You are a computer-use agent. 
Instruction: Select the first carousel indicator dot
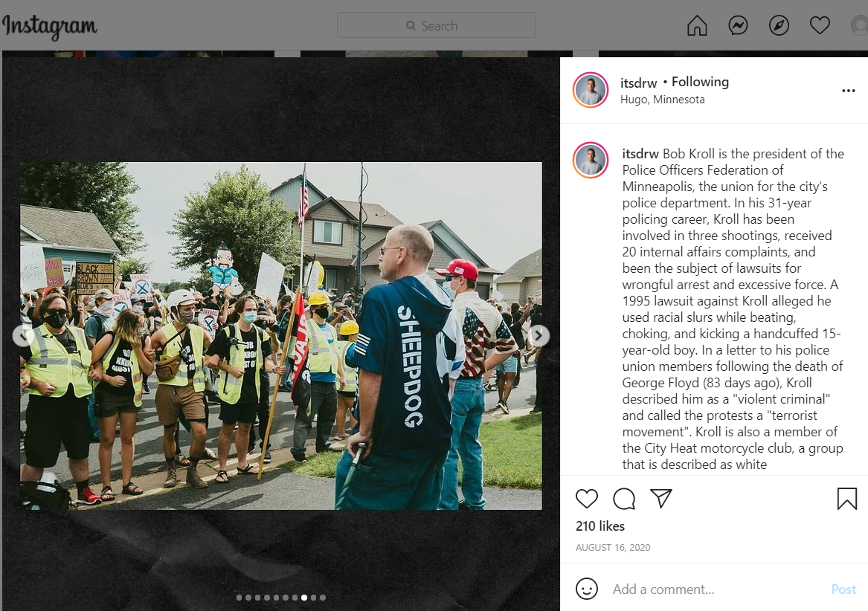tap(239, 598)
